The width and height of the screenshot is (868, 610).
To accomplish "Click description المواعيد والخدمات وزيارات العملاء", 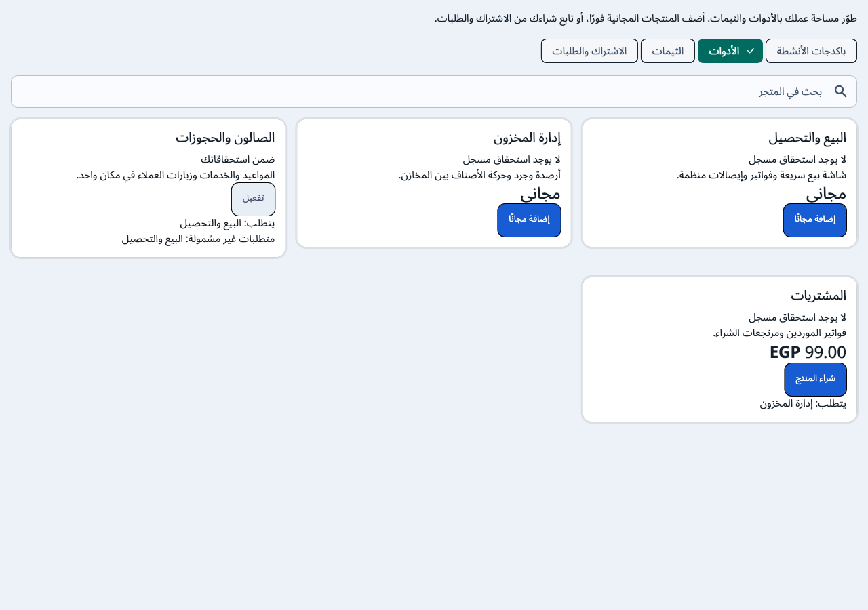I will point(176,175).
